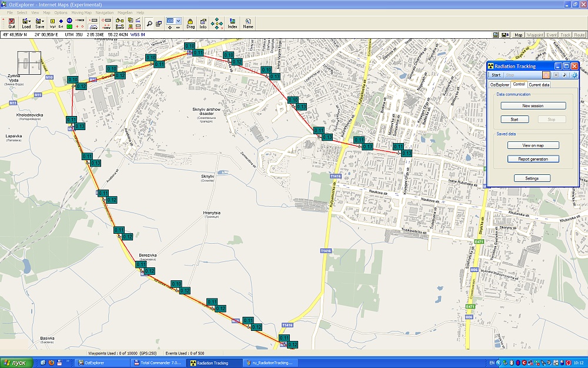This screenshot has height=368, width=588.
Task: Open the Select menu
Action: tap(22, 12)
